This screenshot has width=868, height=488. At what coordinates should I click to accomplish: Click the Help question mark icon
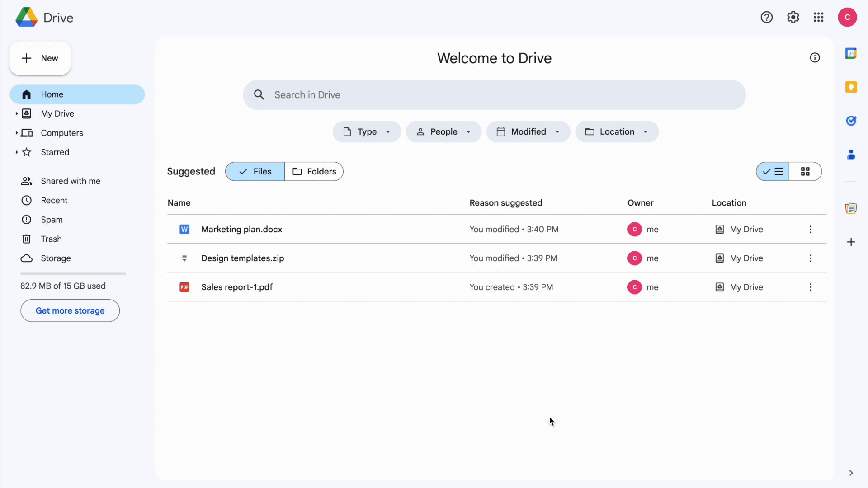click(x=766, y=17)
